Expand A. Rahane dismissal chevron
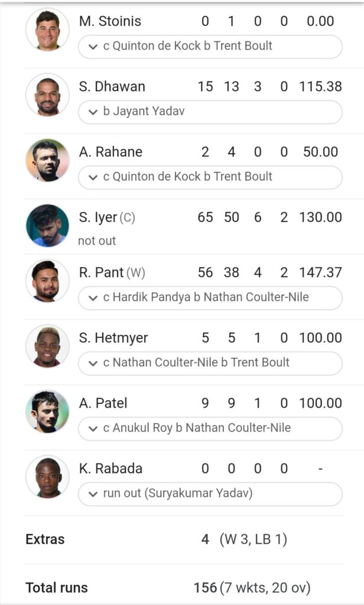This screenshot has height=605, width=364. 93,177
